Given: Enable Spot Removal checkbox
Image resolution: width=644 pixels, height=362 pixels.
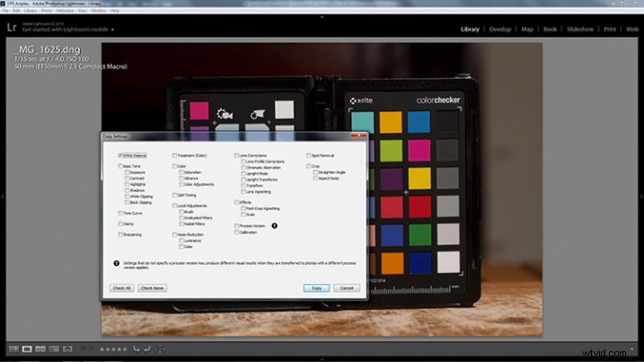Looking at the screenshot, I should click(308, 155).
